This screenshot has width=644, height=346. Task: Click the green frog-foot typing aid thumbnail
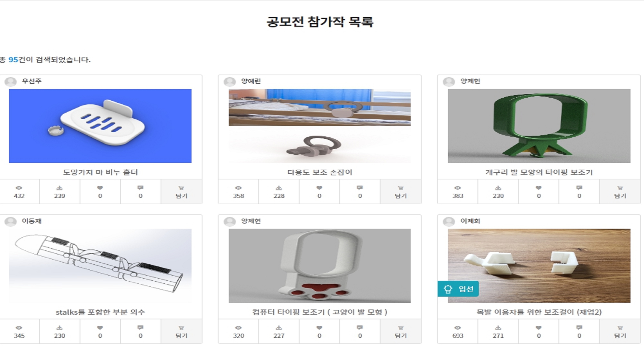click(539, 126)
